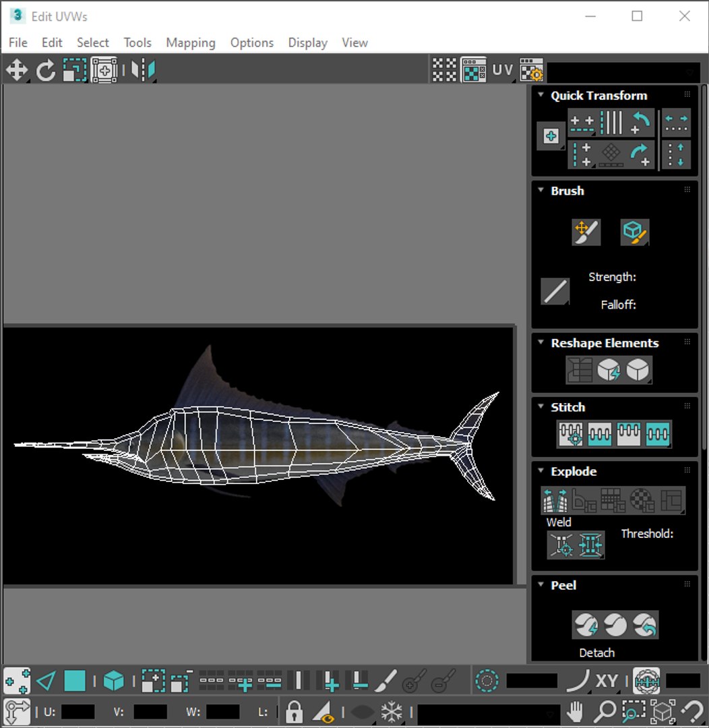Open the Tools menu
Screen dimensions: 709x728
137,42
